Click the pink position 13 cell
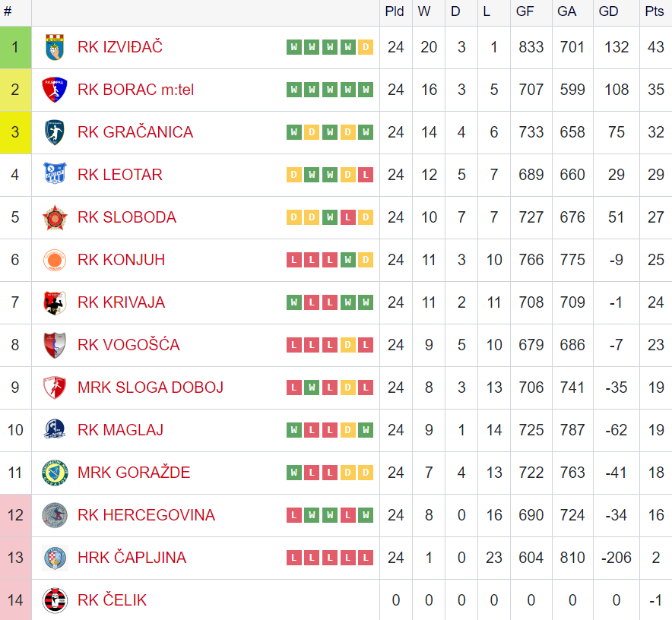The image size is (672, 620). tap(15, 558)
